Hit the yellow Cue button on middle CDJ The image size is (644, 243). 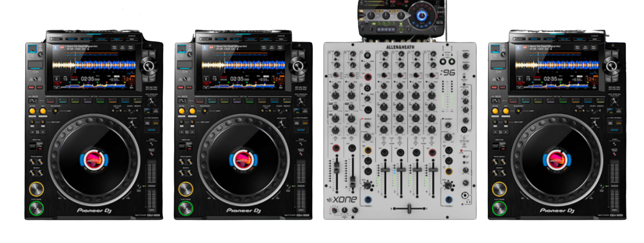click(x=185, y=189)
